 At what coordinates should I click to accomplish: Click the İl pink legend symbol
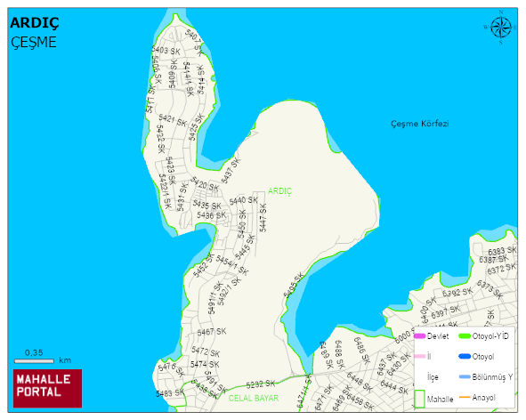tap(420, 357)
